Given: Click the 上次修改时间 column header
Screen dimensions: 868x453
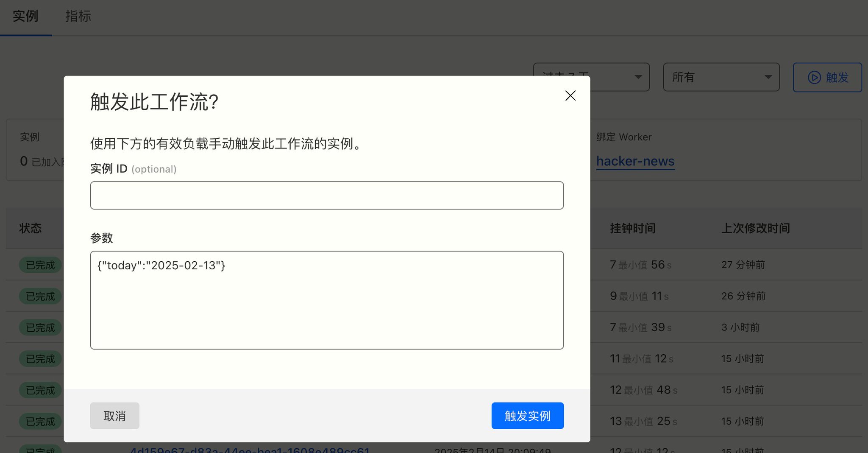Looking at the screenshot, I should coord(755,228).
